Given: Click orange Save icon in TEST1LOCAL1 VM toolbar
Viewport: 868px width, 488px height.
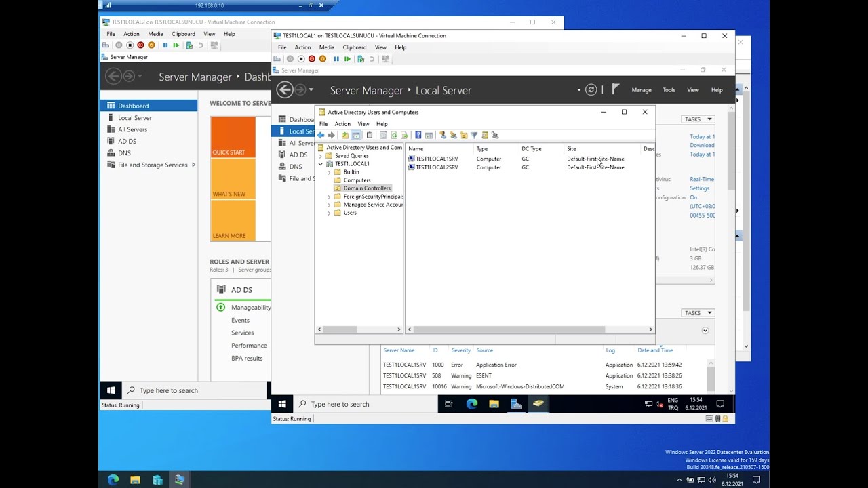Looking at the screenshot, I should (323, 59).
